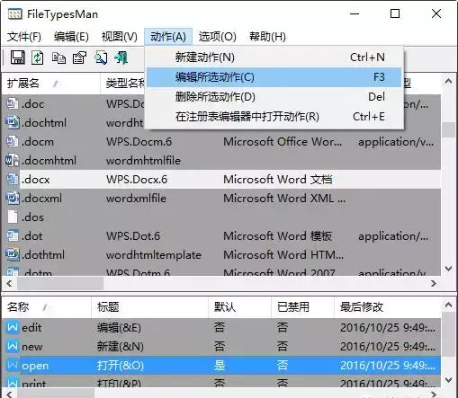Click the edit action WPS icon
The image size is (458, 398).
12,327
